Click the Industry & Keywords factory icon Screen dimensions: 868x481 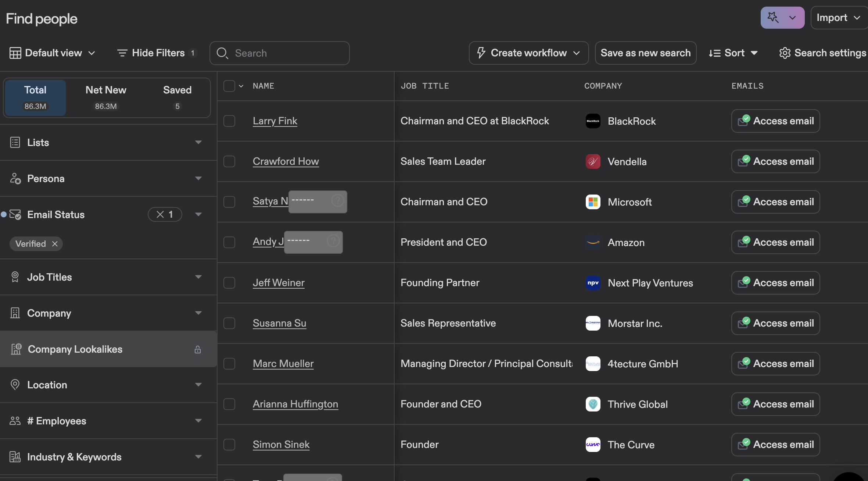coord(15,457)
